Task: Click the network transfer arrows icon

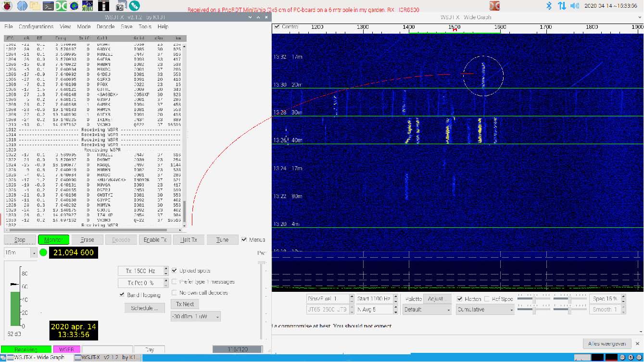Action: [561, 6]
